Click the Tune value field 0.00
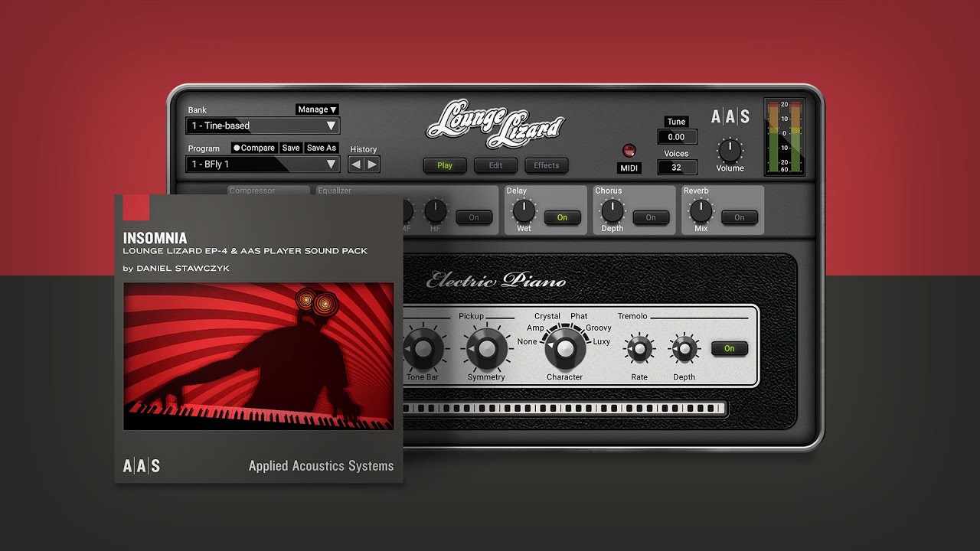Image resolution: width=980 pixels, height=551 pixels. pos(677,137)
